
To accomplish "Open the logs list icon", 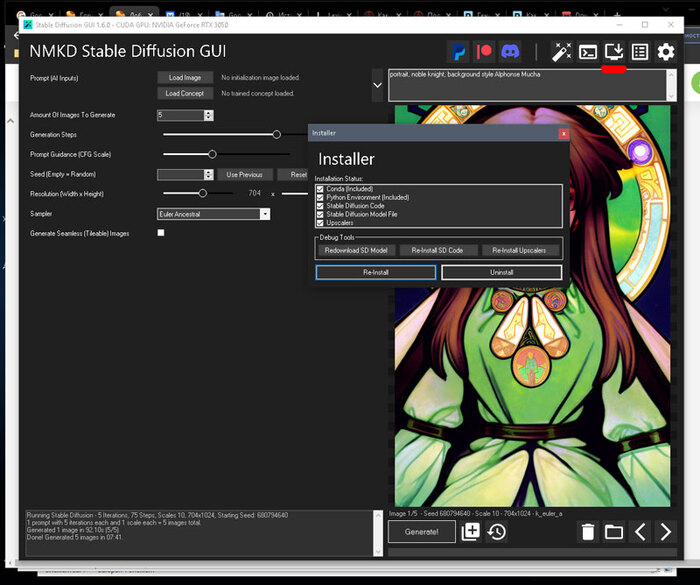I will point(640,51).
